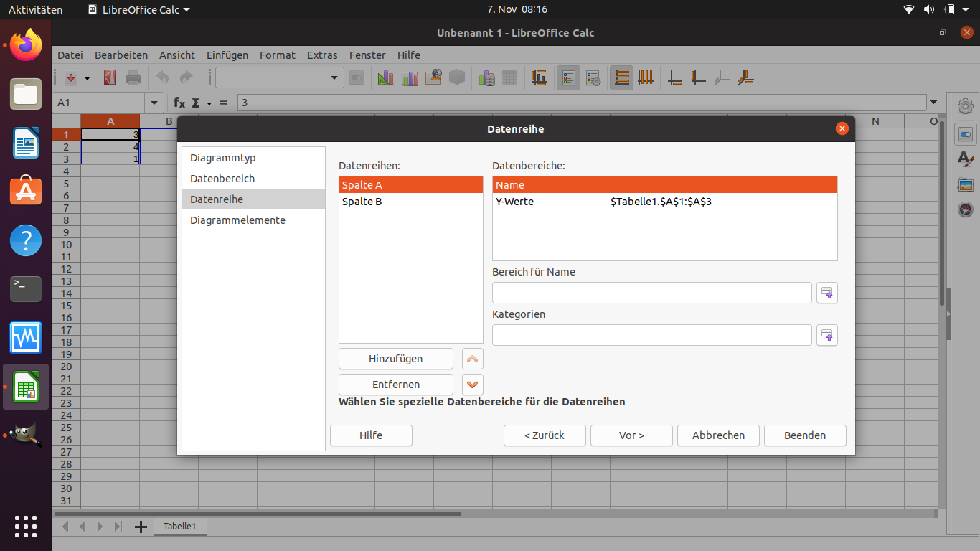
Task: Click the Legend settings icon
Action: [x=593, y=77]
